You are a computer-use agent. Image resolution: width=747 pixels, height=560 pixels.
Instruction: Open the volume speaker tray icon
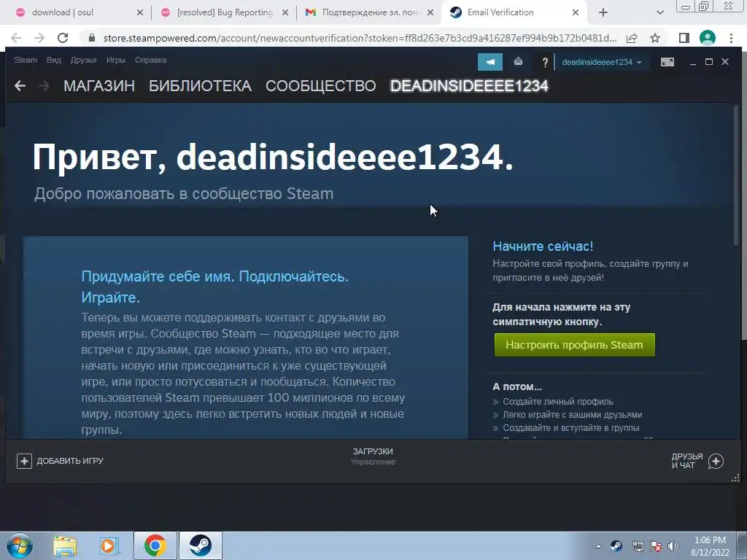tap(673, 545)
